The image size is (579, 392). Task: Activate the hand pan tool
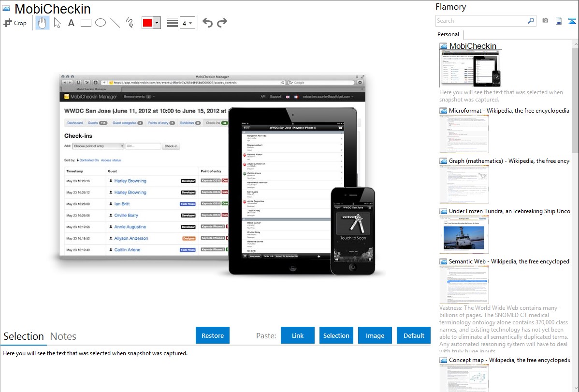(x=43, y=23)
